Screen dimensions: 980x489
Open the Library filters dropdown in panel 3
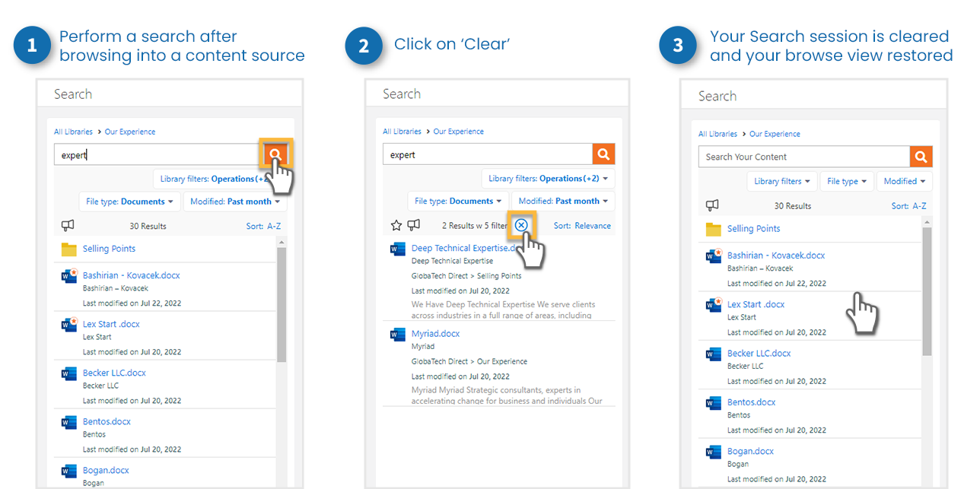782,181
